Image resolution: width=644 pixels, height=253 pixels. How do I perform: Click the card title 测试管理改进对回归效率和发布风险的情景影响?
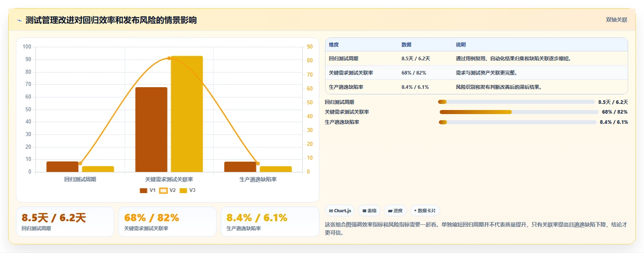click(x=111, y=20)
